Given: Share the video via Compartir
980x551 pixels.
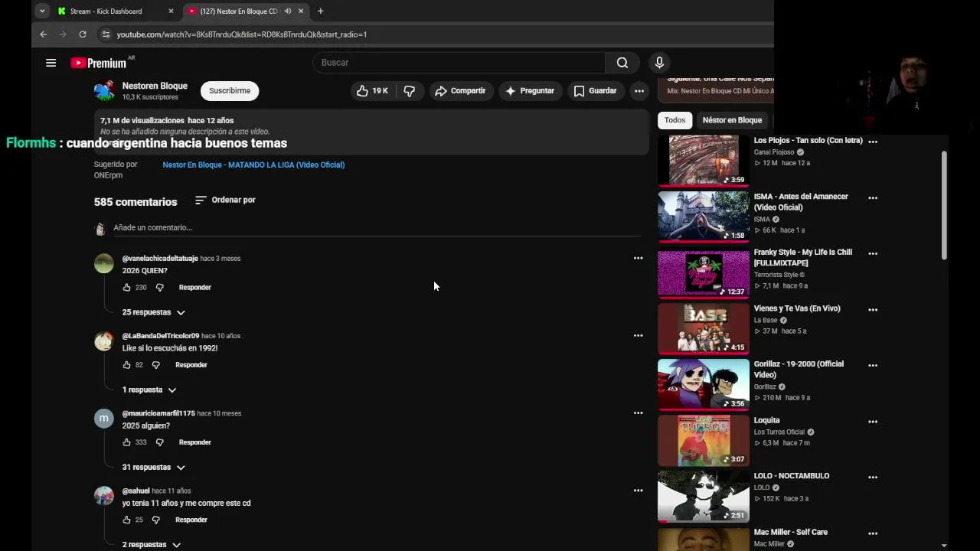Looking at the screenshot, I should 460,90.
